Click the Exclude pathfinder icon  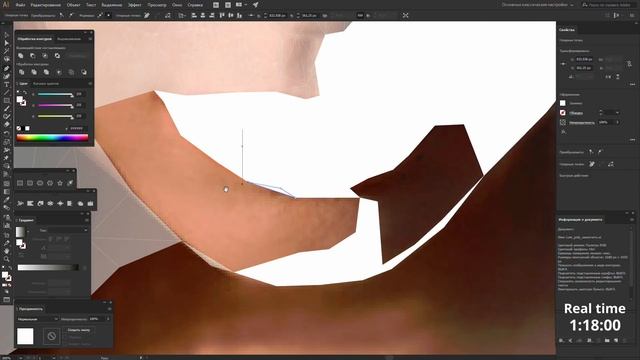click(x=57, y=56)
